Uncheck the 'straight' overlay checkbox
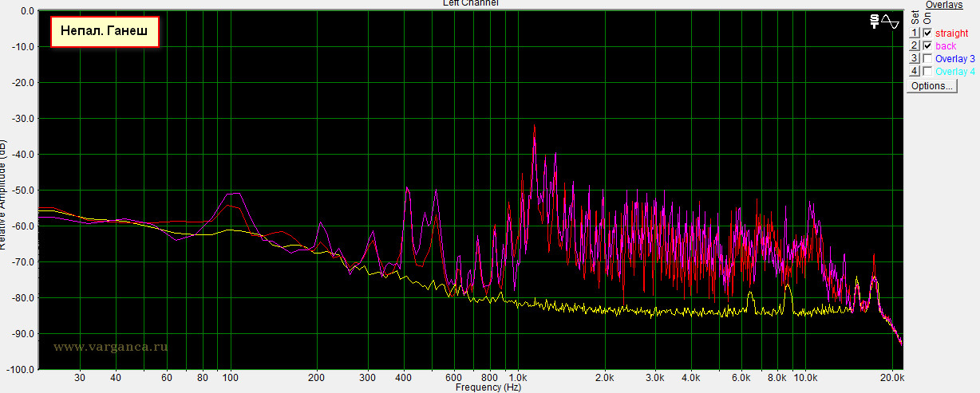 [927, 33]
